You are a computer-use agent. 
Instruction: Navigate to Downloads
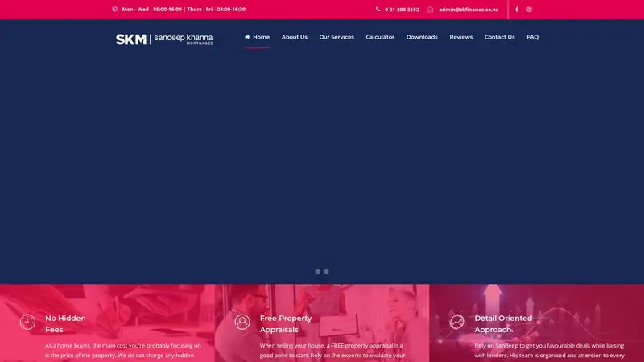[422, 37]
